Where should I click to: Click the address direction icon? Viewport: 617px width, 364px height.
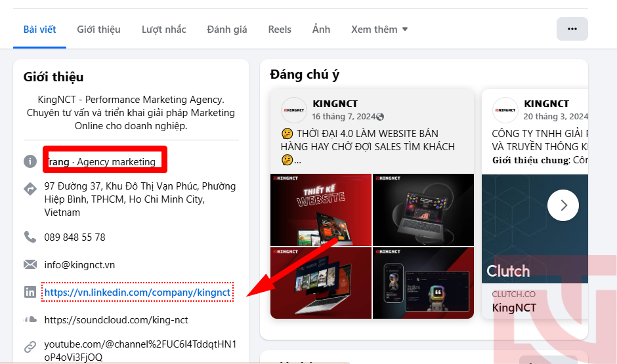tap(30, 189)
